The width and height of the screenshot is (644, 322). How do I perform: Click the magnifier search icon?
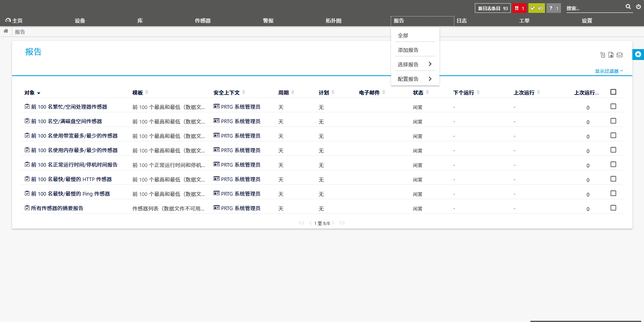pos(628,7)
